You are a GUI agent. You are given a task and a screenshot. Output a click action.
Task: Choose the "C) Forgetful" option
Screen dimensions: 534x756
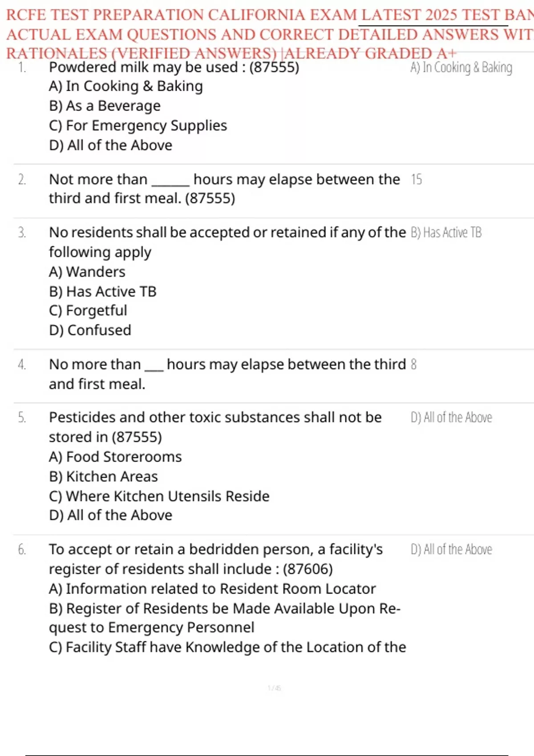(x=88, y=310)
